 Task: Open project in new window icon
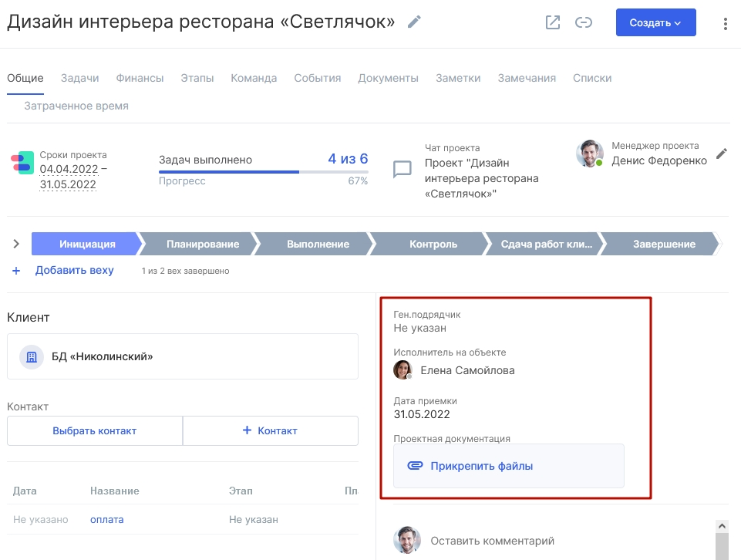552,22
